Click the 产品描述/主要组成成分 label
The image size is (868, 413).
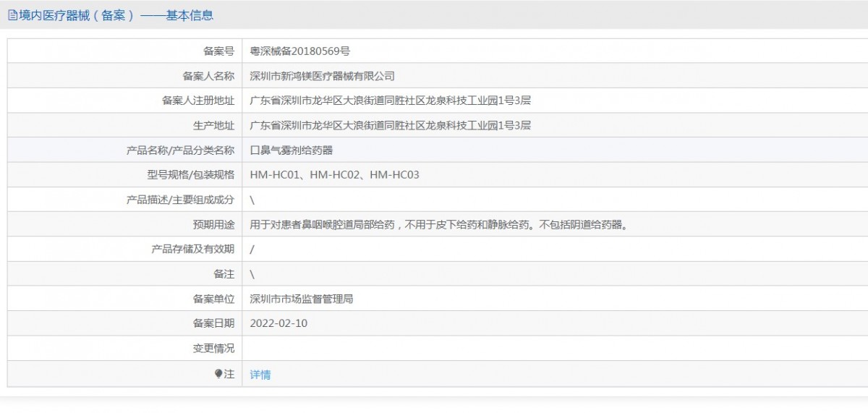[181, 200]
